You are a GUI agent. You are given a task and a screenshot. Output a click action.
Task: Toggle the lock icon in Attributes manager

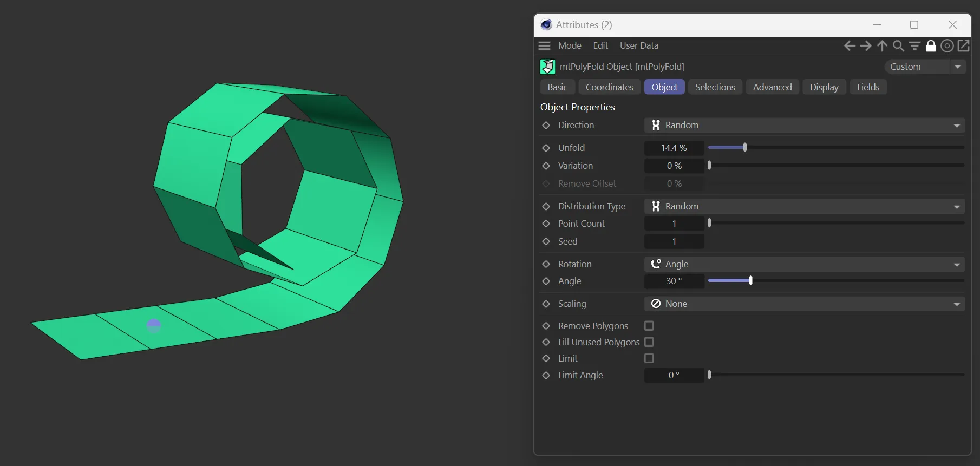pos(931,46)
